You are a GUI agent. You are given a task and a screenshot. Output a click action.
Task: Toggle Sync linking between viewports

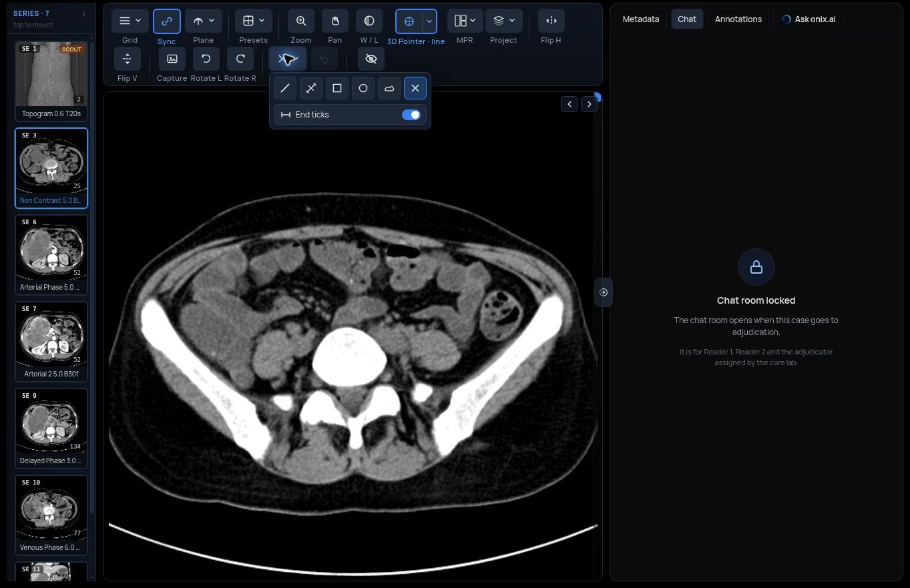[167, 21]
